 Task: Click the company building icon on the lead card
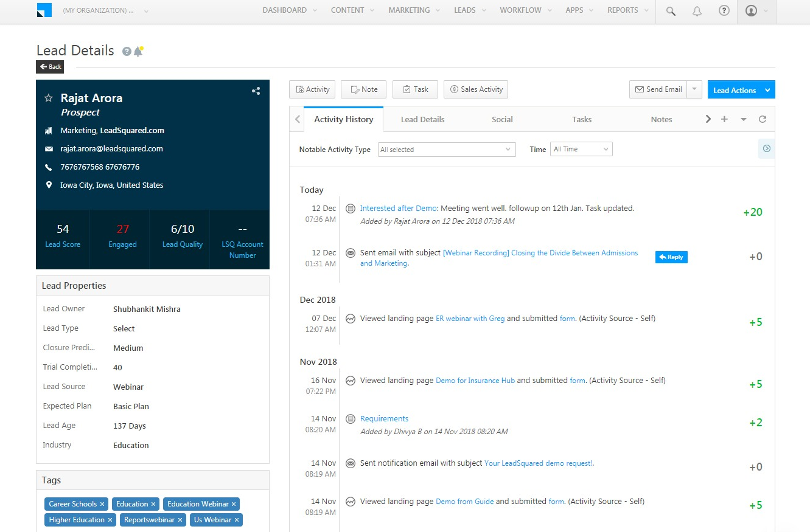tap(49, 131)
